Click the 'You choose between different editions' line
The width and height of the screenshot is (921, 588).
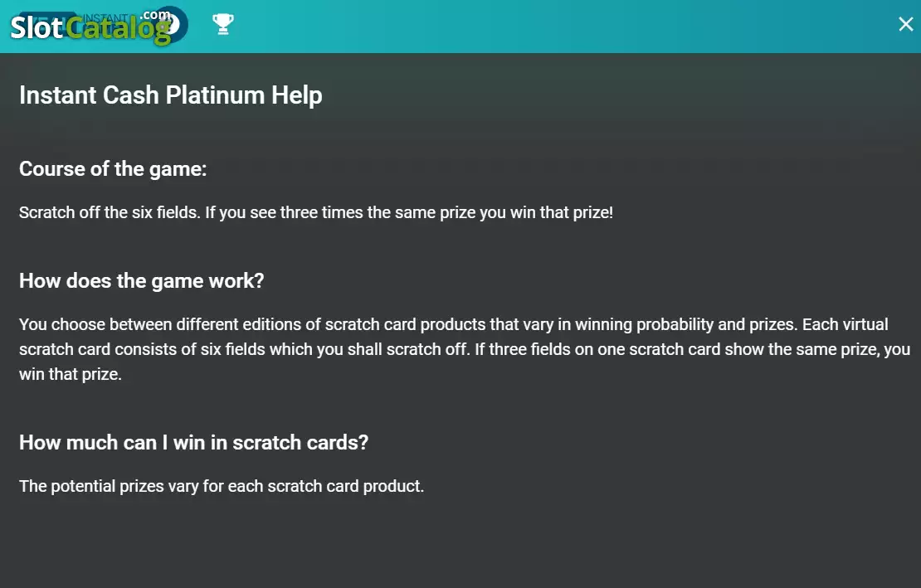click(454, 324)
